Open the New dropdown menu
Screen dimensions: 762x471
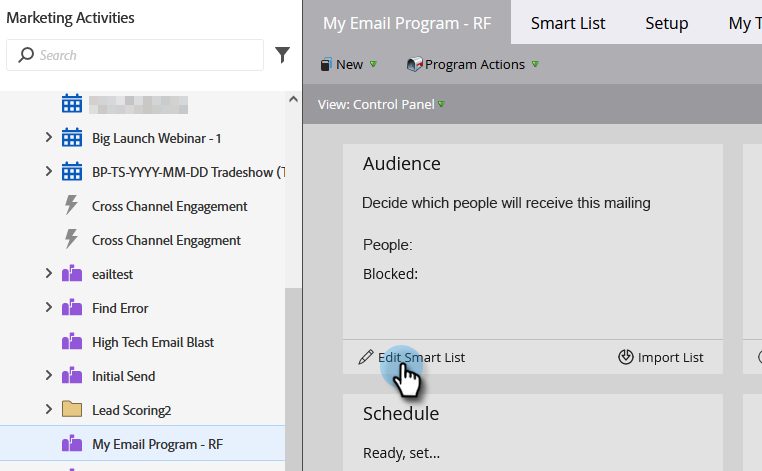[x=348, y=65]
